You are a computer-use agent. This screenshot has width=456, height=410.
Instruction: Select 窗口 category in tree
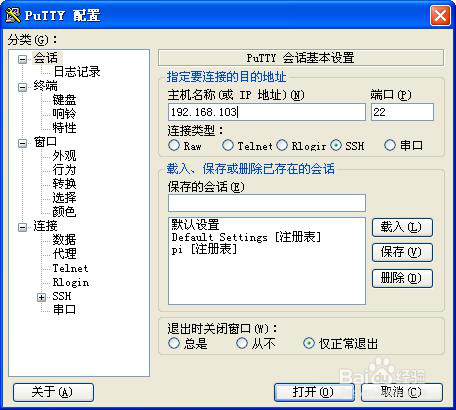pyautogui.click(x=45, y=142)
